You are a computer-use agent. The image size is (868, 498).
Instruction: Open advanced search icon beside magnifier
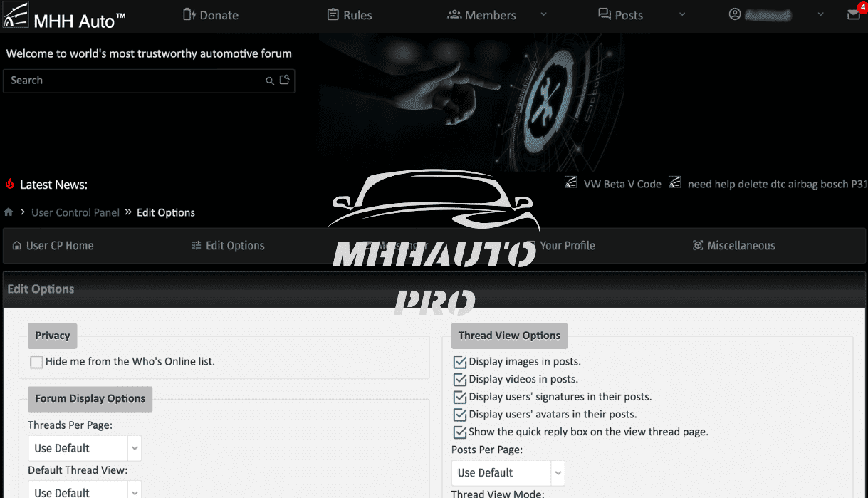[284, 80]
